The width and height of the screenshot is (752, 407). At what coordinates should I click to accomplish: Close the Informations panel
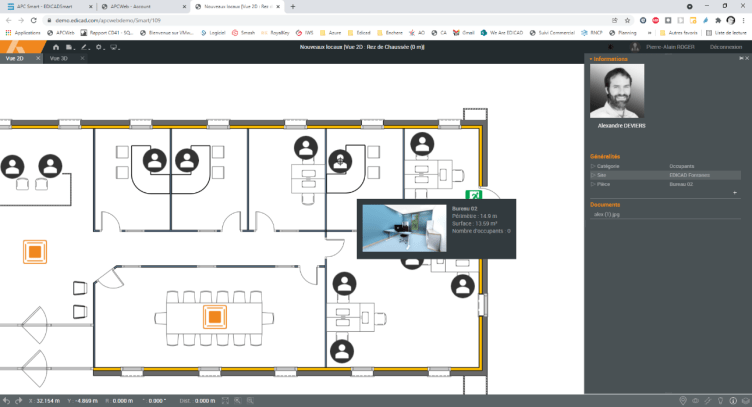(x=747, y=58)
